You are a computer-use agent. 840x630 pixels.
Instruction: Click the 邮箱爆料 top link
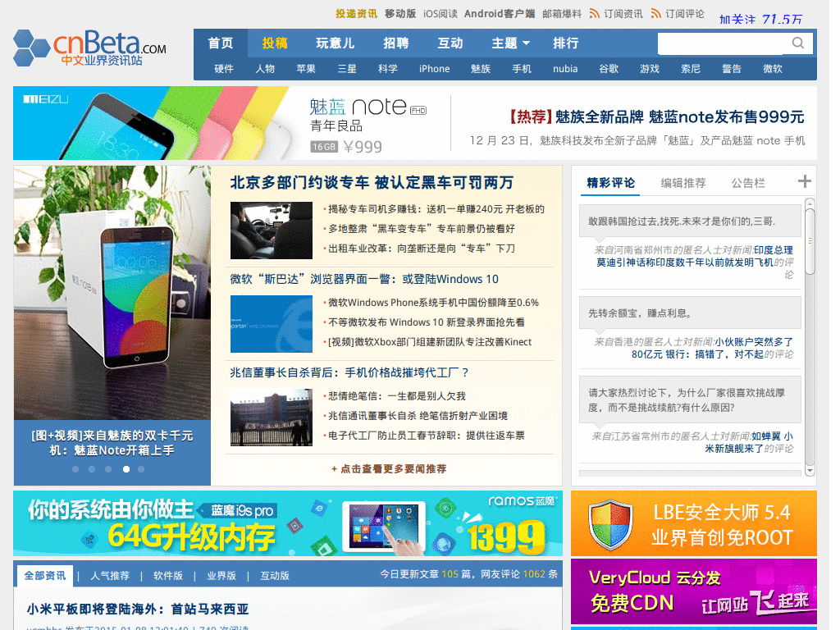point(561,13)
